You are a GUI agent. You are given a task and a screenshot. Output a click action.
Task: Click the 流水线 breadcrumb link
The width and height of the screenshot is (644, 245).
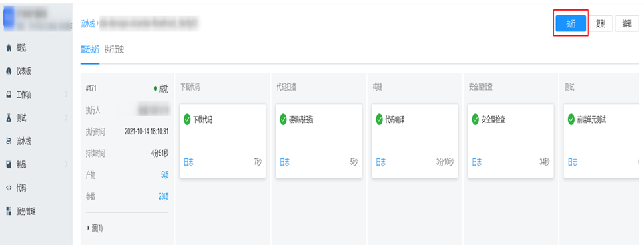pyautogui.click(x=87, y=24)
